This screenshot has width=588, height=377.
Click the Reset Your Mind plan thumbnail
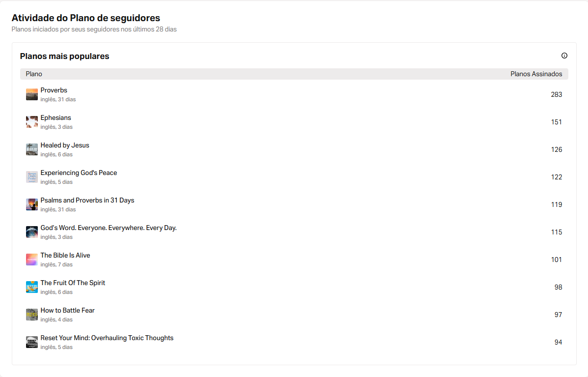[x=32, y=342]
